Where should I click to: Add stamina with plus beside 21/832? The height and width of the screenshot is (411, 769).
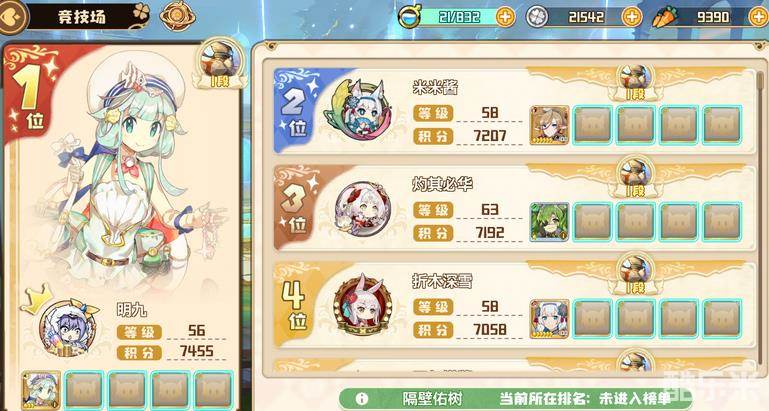point(505,17)
